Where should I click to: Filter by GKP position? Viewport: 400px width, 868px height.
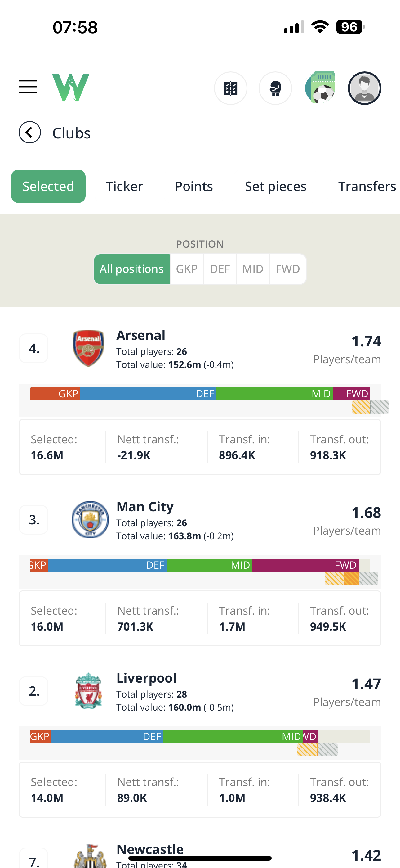point(187,269)
